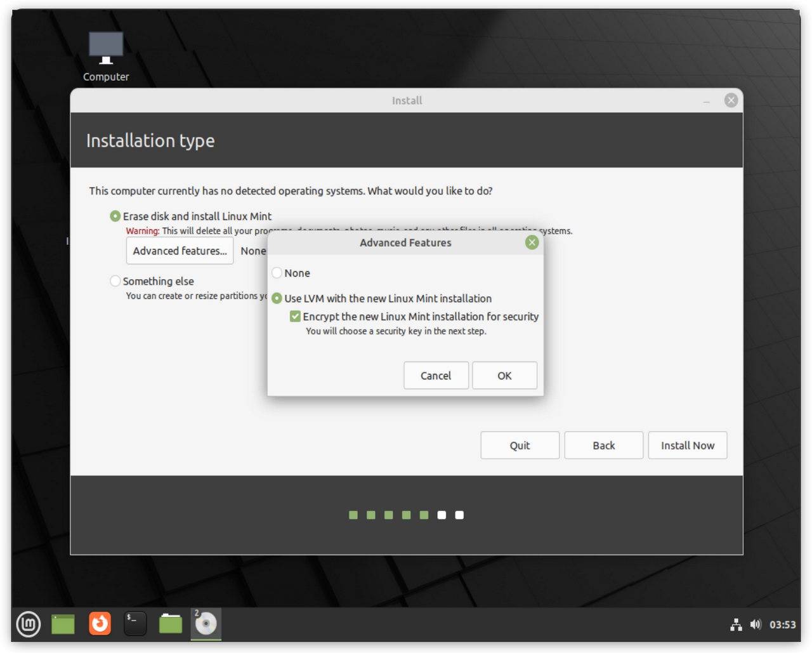Select Use LVM with new installation

277,298
